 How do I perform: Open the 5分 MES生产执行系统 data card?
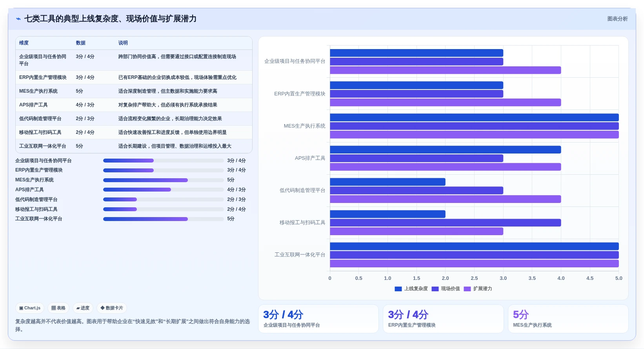coord(568,319)
